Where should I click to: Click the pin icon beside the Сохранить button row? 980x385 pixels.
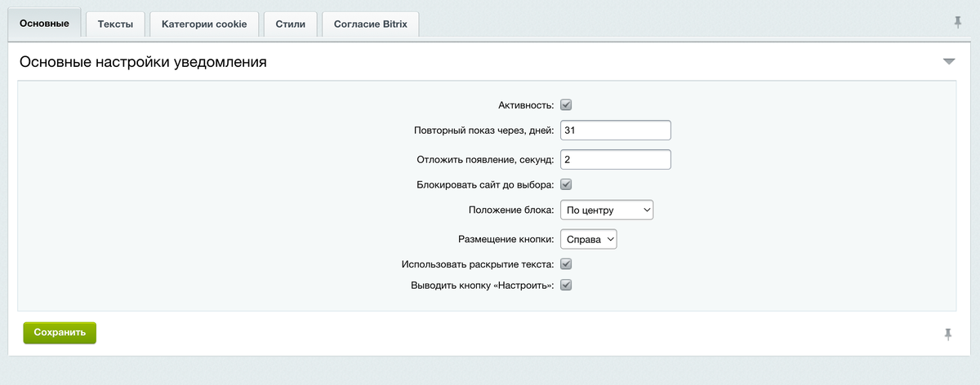pos(948,334)
